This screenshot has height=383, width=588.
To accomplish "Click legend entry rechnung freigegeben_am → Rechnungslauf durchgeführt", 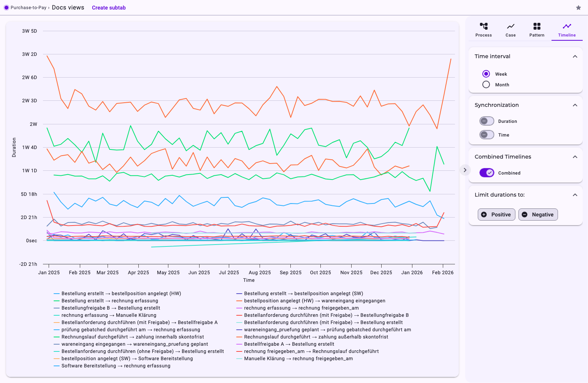I will pos(307,351).
